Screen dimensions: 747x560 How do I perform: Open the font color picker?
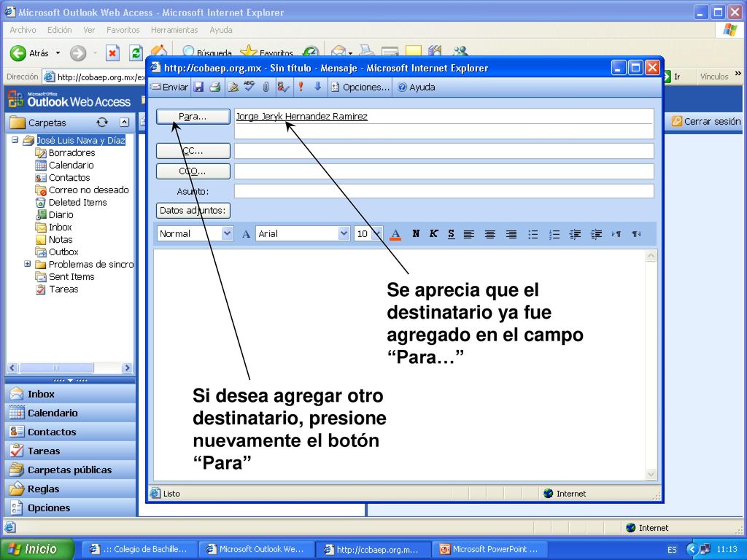click(395, 234)
